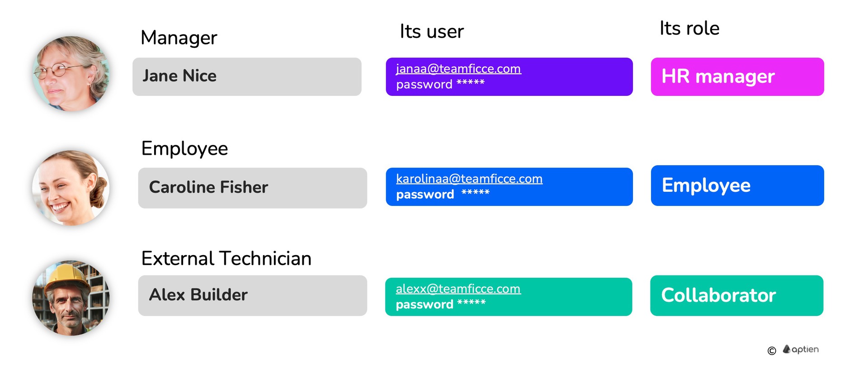The image size is (868, 380).
Task: Click Alex Builder's hard hat photo
Action: click(x=71, y=298)
